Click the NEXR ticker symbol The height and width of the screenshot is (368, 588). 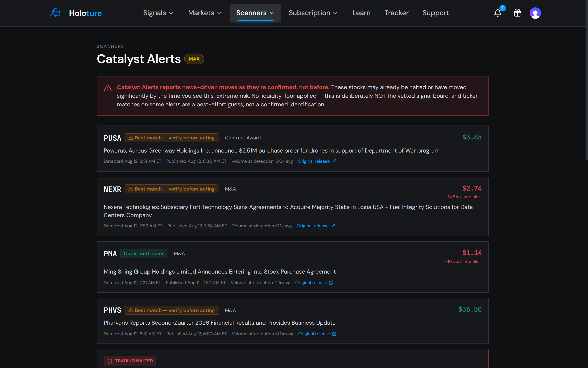112,189
